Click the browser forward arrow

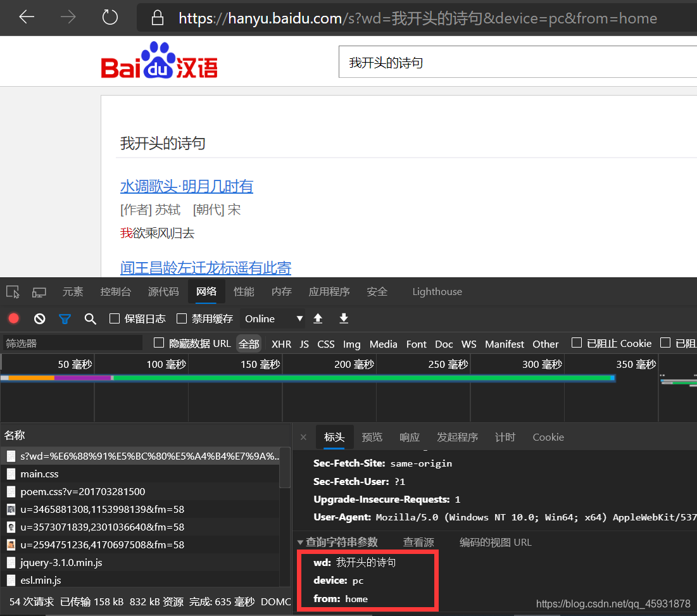click(68, 17)
